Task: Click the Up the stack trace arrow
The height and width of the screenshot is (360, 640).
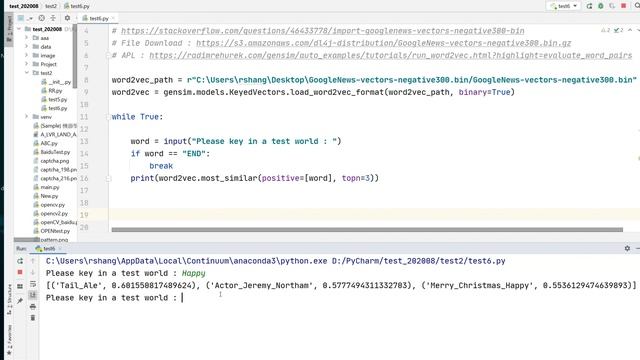Action: (x=33, y=261)
